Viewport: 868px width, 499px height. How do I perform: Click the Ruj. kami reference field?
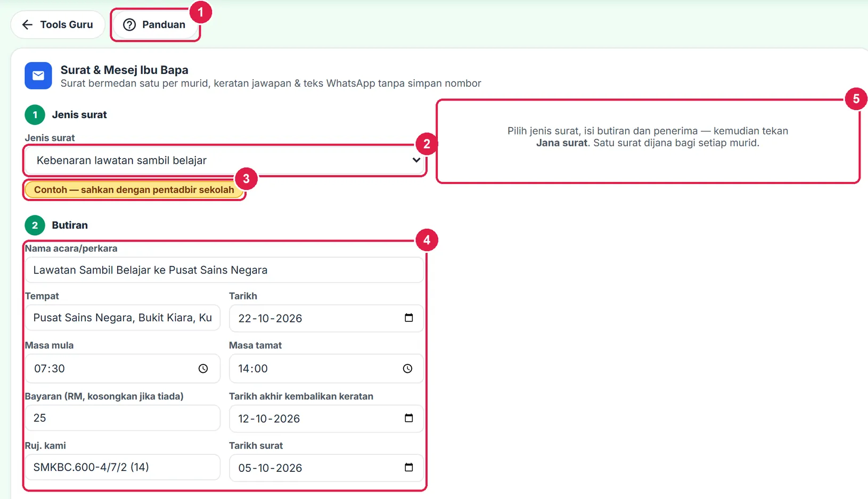coord(122,467)
